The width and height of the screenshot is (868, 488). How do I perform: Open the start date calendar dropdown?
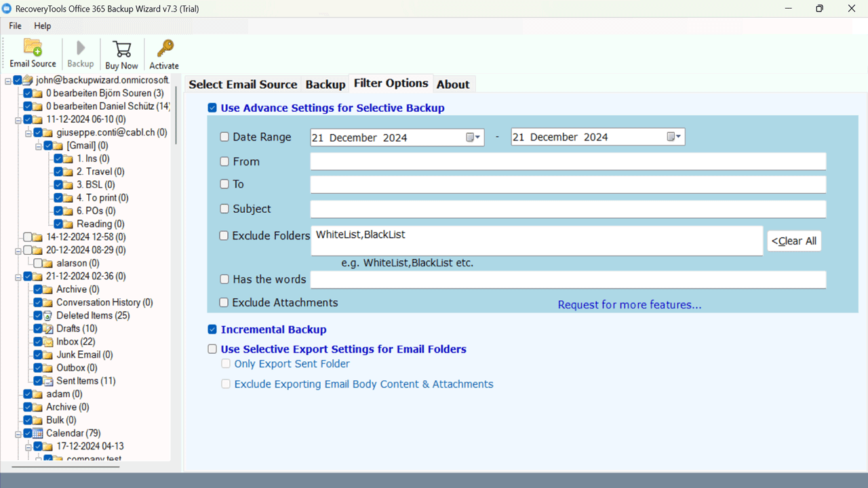tap(473, 137)
